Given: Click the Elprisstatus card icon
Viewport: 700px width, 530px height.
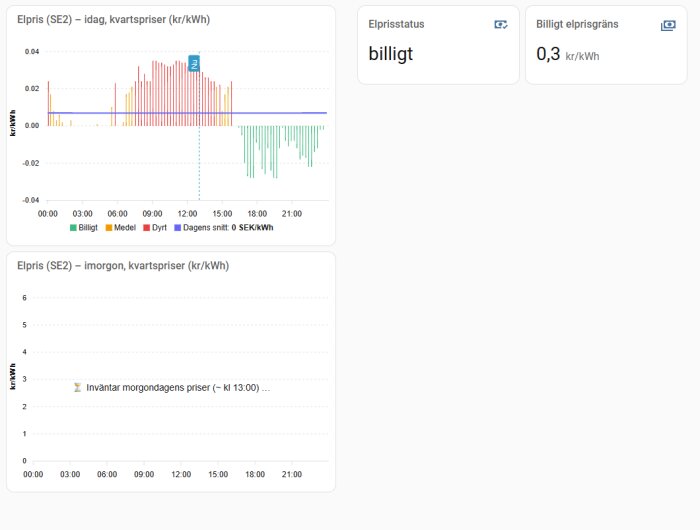Looking at the screenshot, I should pos(501,25).
